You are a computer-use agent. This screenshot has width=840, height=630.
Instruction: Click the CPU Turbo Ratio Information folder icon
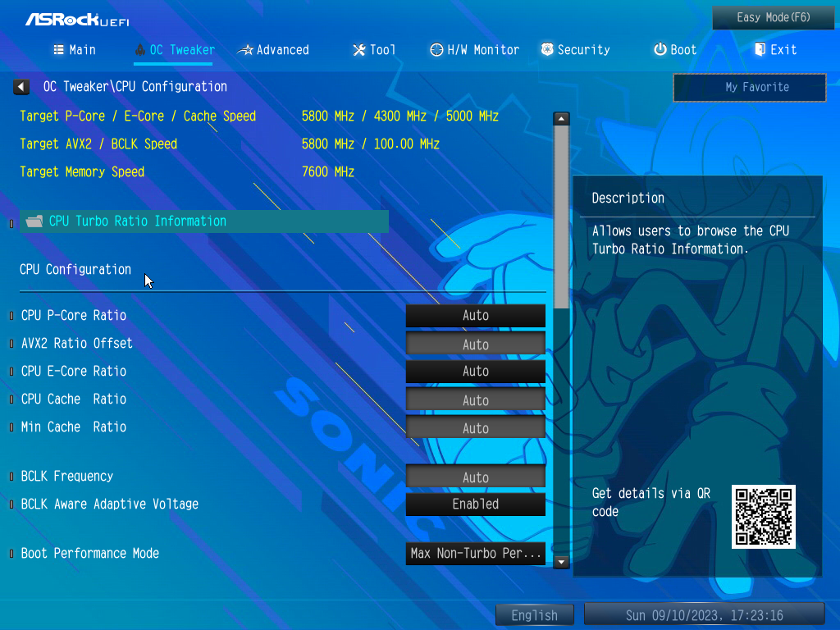[34, 221]
